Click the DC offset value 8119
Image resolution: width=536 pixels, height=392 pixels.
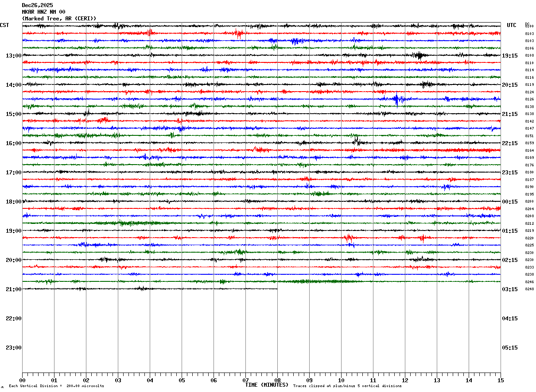[529, 85]
